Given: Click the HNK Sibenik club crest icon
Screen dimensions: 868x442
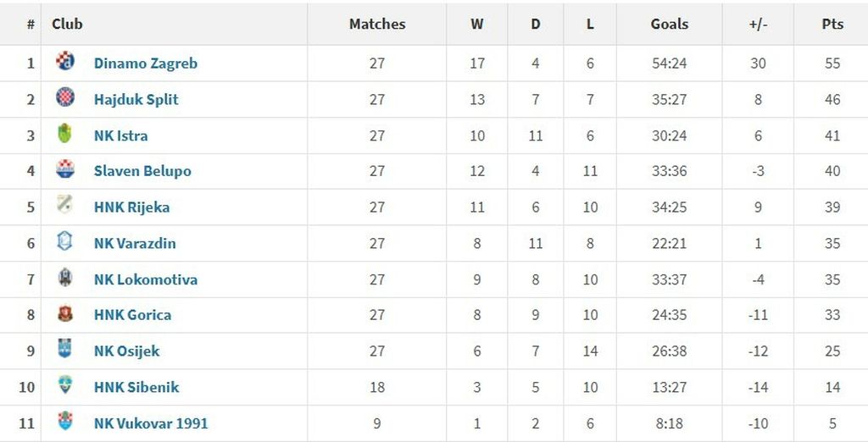Looking at the screenshot, I should pyautogui.click(x=65, y=386).
